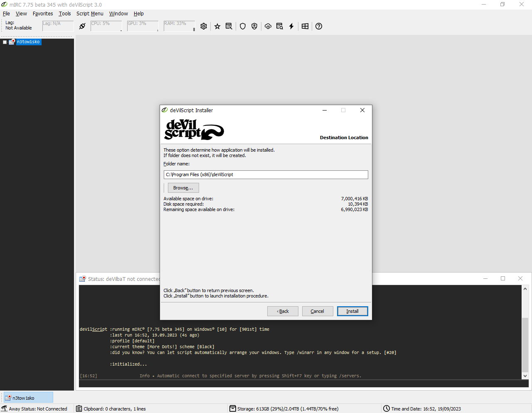Screen dimensions: 532x413
Task: Click the connect plug icon in toolbar
Action: [82, 26]
